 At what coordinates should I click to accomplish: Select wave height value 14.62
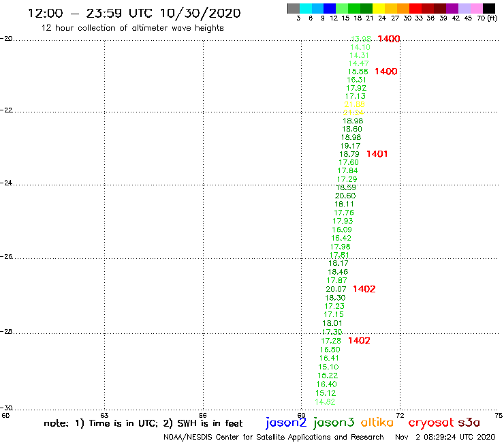tap(326, 402)
